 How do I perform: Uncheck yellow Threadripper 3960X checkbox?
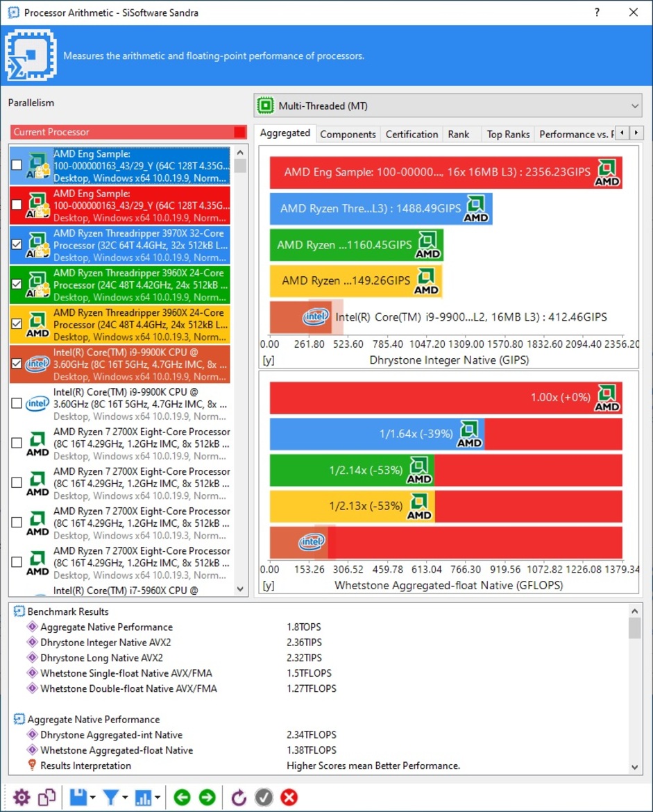[17, 323]
